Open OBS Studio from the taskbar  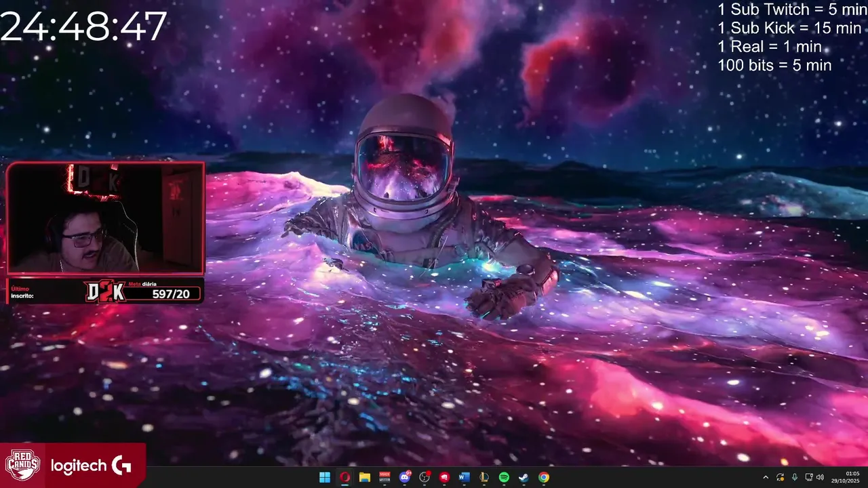tap(425, 477)
